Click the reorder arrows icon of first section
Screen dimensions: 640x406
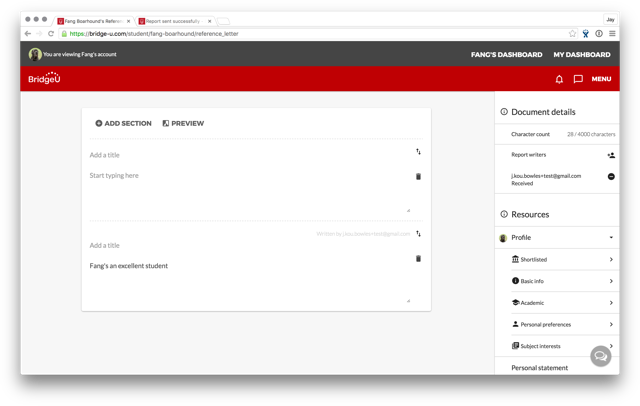click(x=418, y=152)
